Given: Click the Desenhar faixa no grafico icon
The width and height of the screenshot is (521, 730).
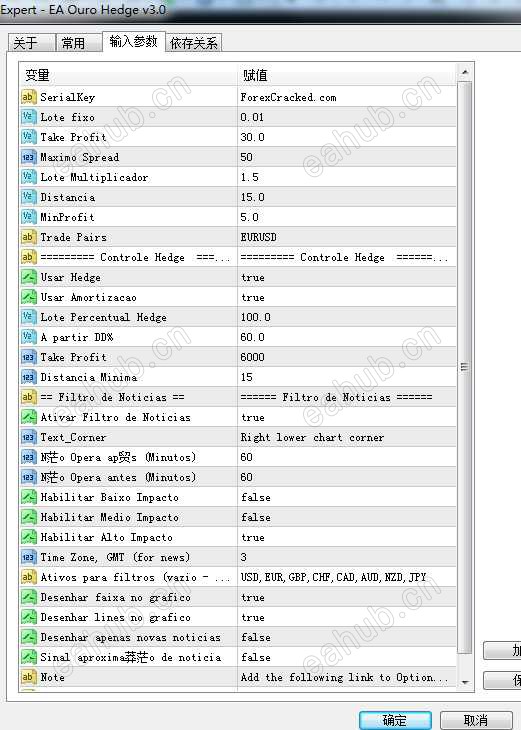Looking at the screenshot, I should tap(28, 597).
